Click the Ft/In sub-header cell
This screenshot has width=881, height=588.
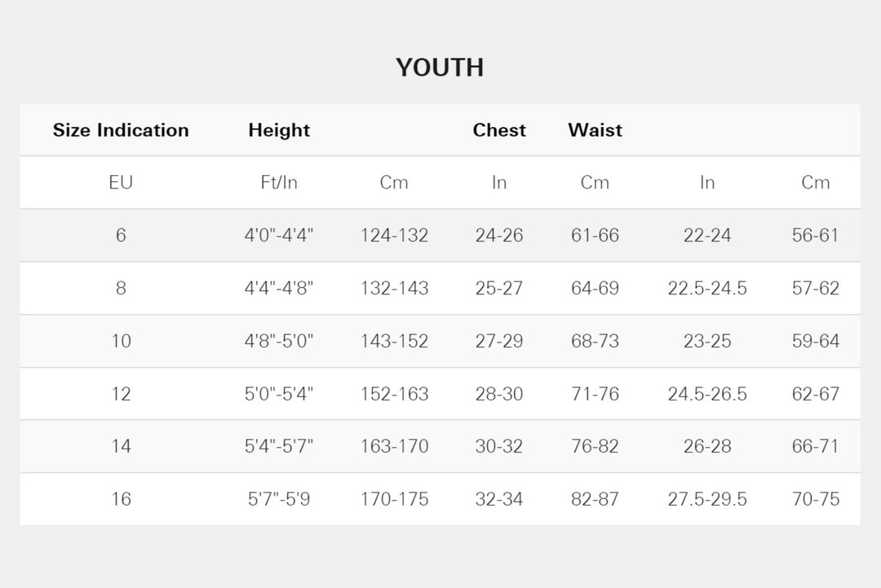pyautogui.click(x=279, y=183)
